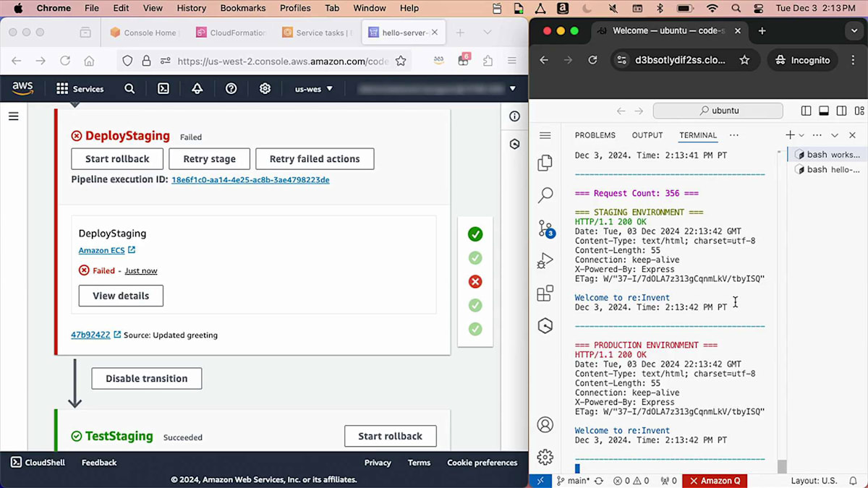
Task: Open the Profiles menu in macOS menu bar
Action: (x=295, y=8)
